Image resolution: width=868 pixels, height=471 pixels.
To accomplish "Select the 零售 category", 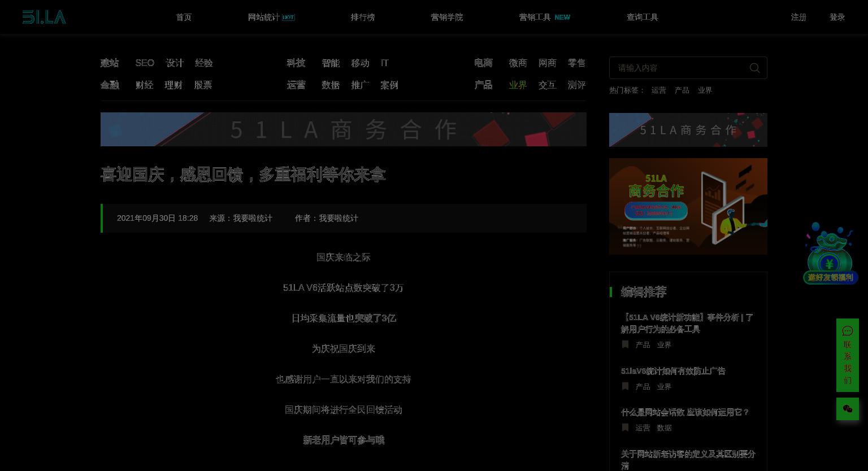I will tap(576, 63).
